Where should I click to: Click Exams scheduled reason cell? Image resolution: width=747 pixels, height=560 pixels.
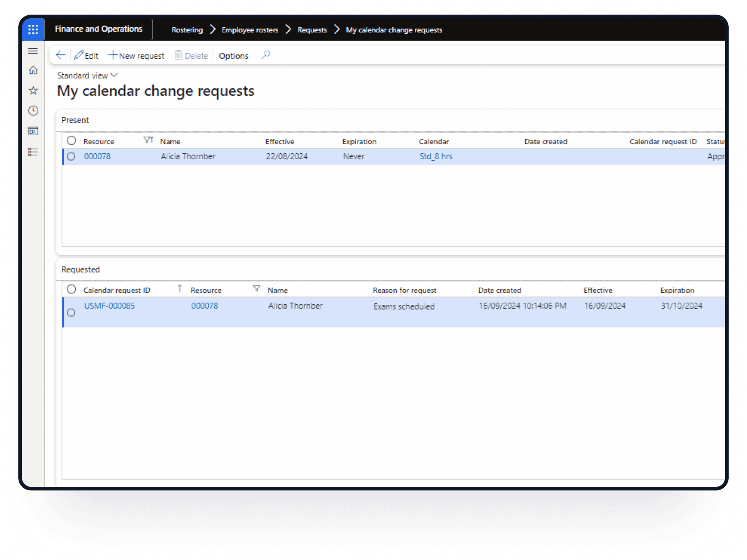[404, 307]
